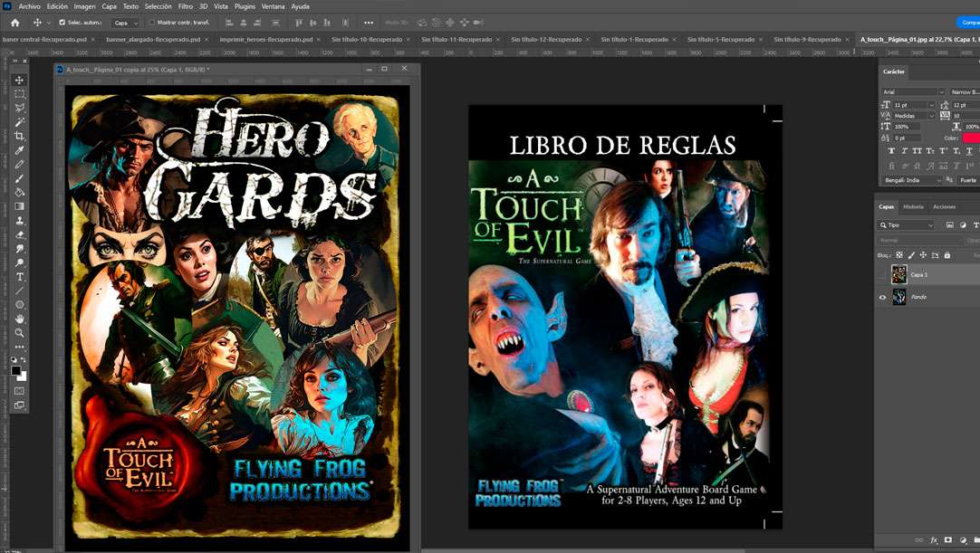980x553 pixels.
Task: Switch to the Historia panel tab
Action: click(913, 206)
